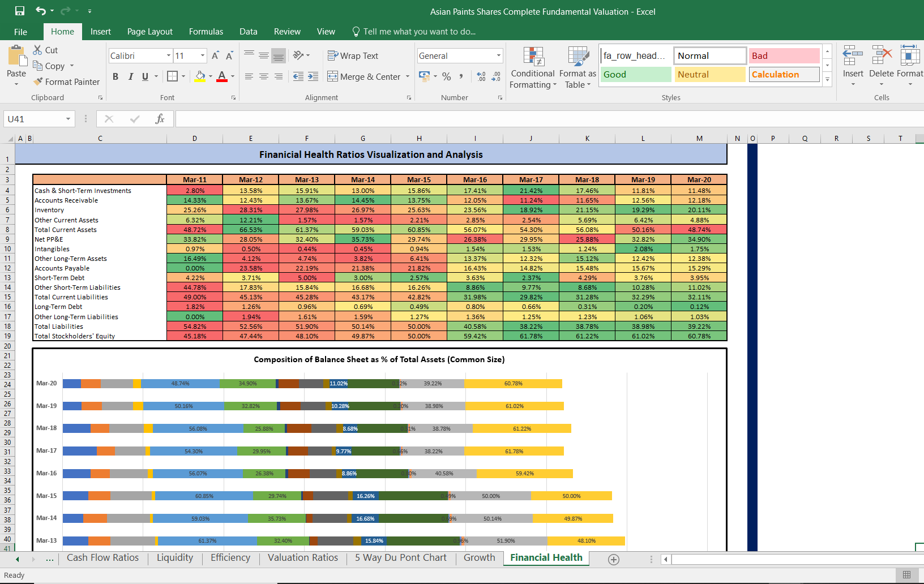
Task: Click the Increase Indent icon
Action: (x=313, y=76)
